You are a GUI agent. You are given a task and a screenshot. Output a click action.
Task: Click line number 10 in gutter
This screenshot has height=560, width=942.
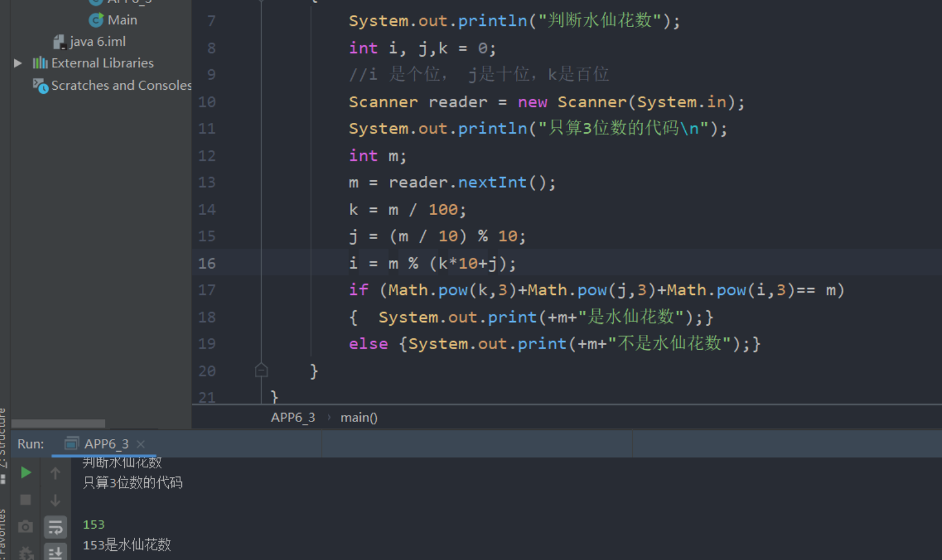coord(207,102)
